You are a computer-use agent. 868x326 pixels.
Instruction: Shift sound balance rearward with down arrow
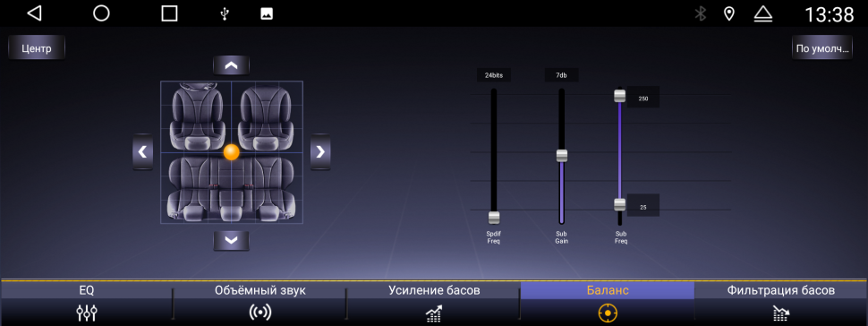click(232, 241)
